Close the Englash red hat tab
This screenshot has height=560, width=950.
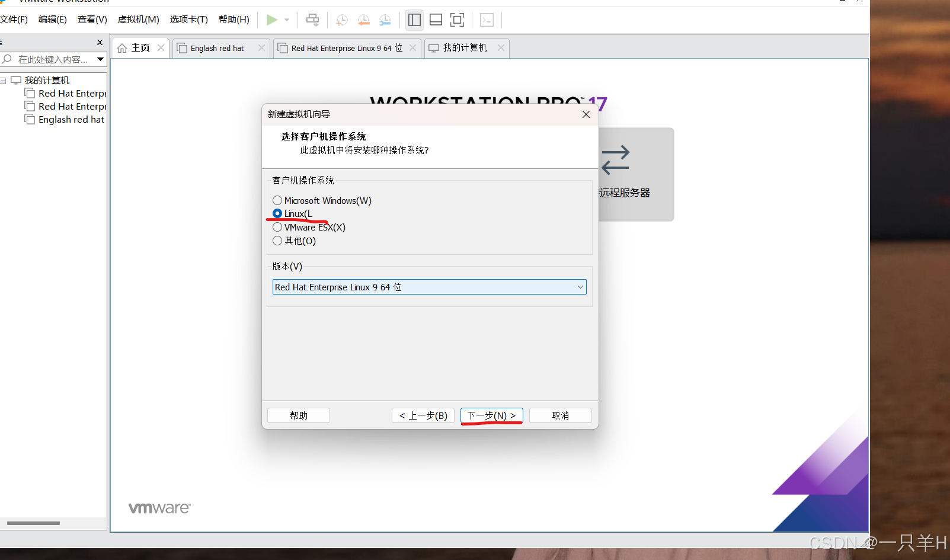click(x=261, y=48)
